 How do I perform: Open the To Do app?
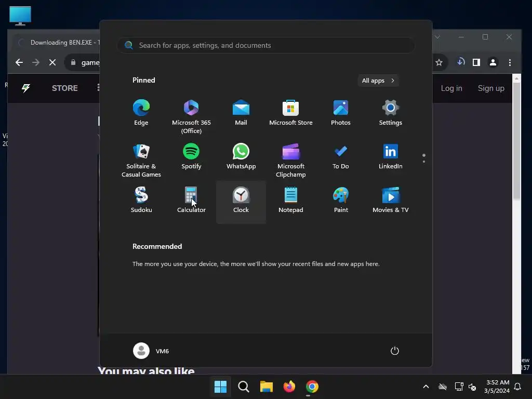[x=341, y=157]
